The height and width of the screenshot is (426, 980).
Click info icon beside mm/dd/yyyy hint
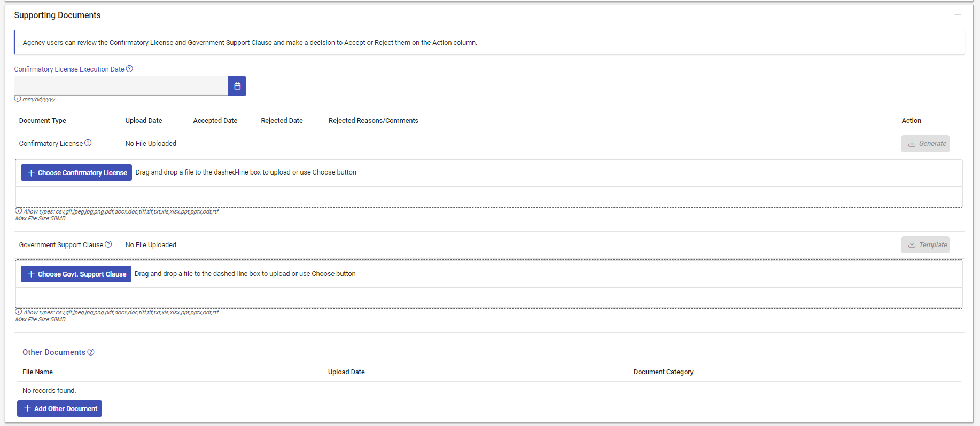(18, 99)
